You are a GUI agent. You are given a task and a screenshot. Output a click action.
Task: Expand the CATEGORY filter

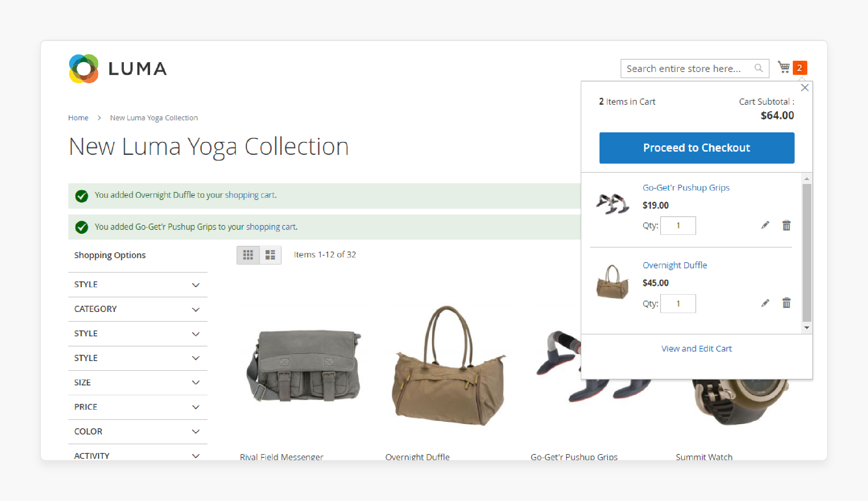(138, 309)
